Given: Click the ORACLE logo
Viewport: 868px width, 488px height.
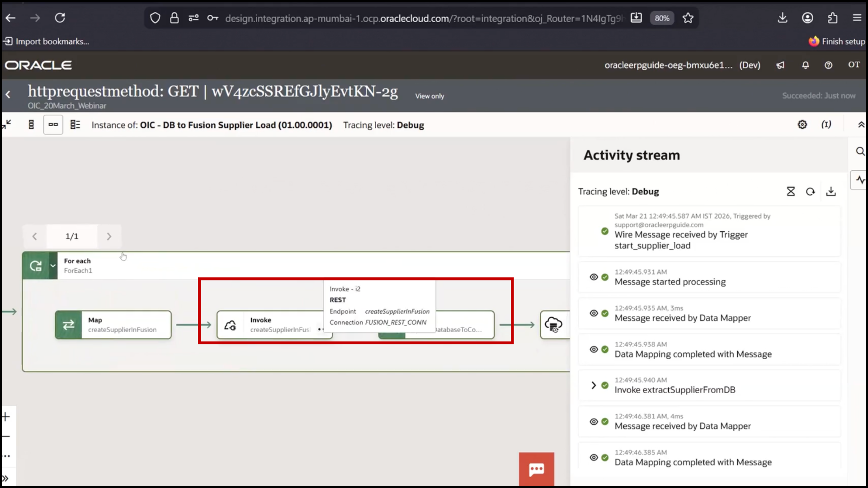Looking at the screenshot, I should point(38,65).
